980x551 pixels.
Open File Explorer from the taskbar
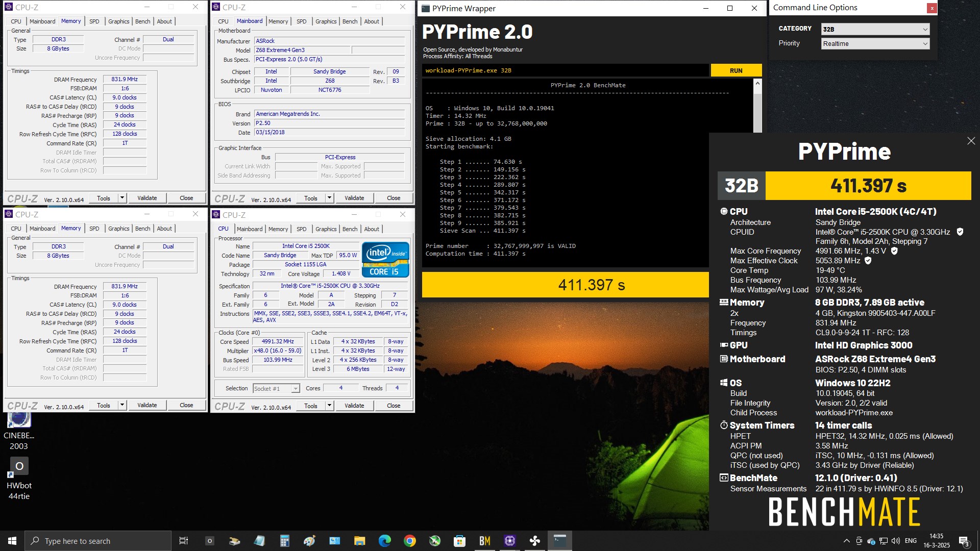(359, 541)
